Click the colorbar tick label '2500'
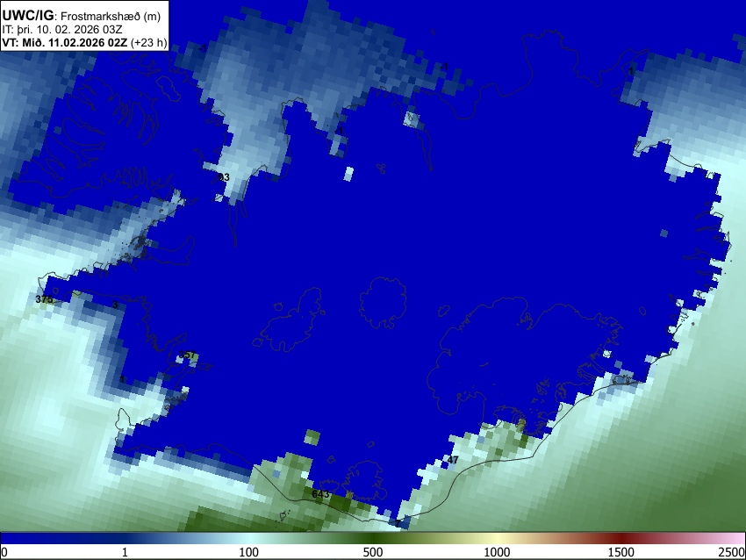 [732, 552]
